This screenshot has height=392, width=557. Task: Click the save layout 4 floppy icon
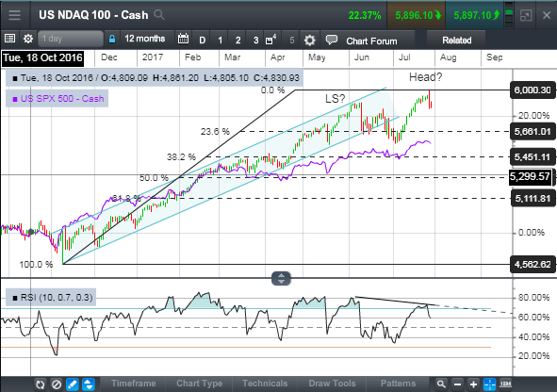click(270, 40)
